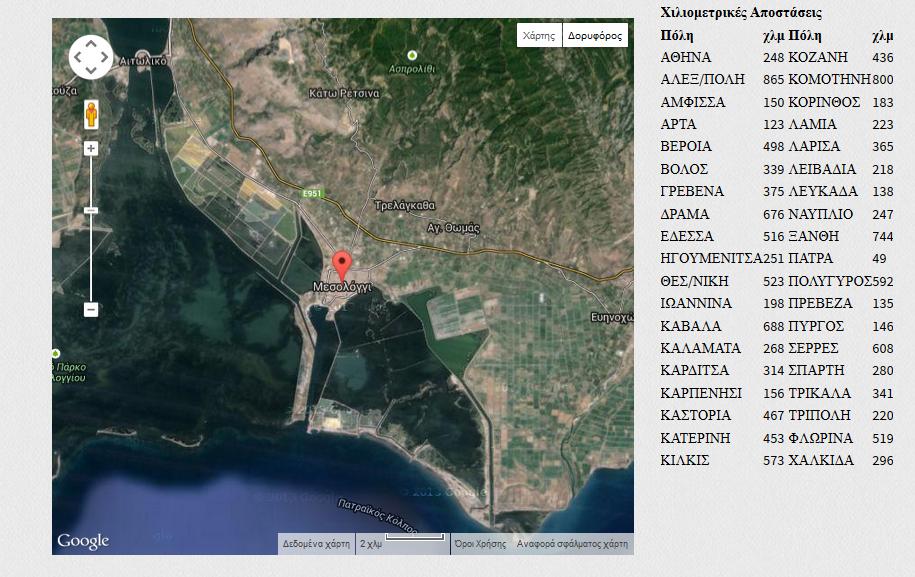Click Αναφορά σφάλματος χάρτη report link
Image resolution: width=915 pixels, height=577 pixels.
572,544
